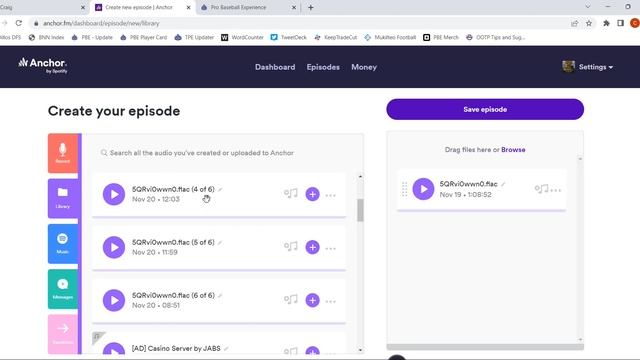Open the browser extensions puzzle icon
This screenshot has width=640, height=360.
606,23
